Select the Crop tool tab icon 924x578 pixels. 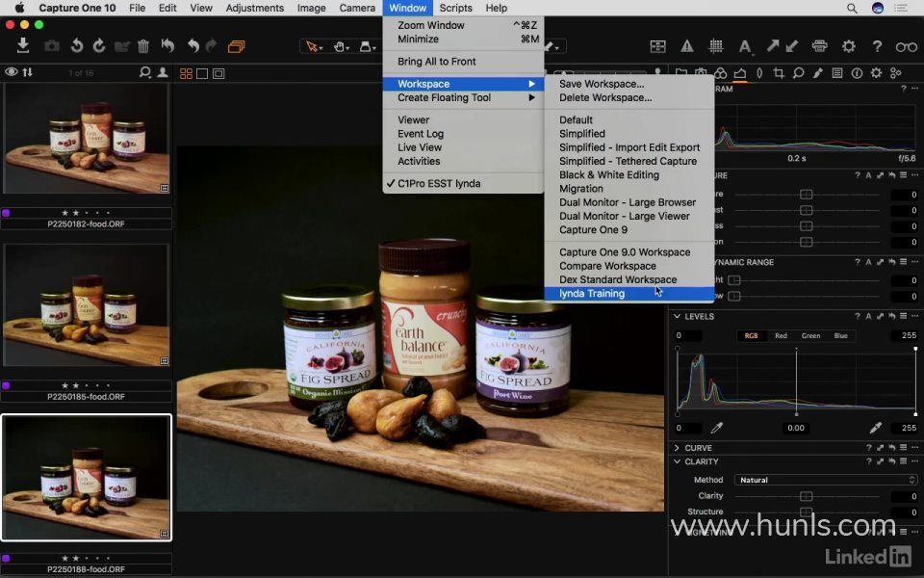pos(779,73)
